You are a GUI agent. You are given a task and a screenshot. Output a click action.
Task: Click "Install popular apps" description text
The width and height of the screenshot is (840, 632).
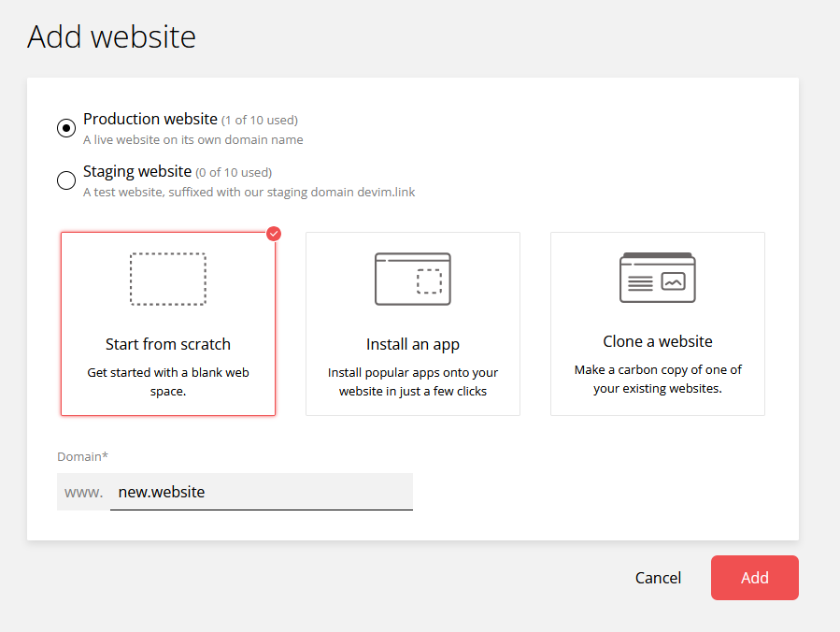[413, 381]
